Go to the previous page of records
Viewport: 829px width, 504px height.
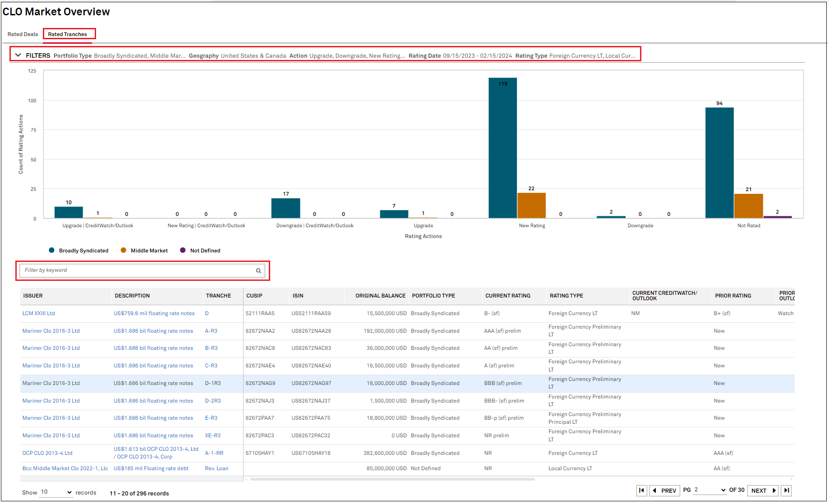[664, 490]
